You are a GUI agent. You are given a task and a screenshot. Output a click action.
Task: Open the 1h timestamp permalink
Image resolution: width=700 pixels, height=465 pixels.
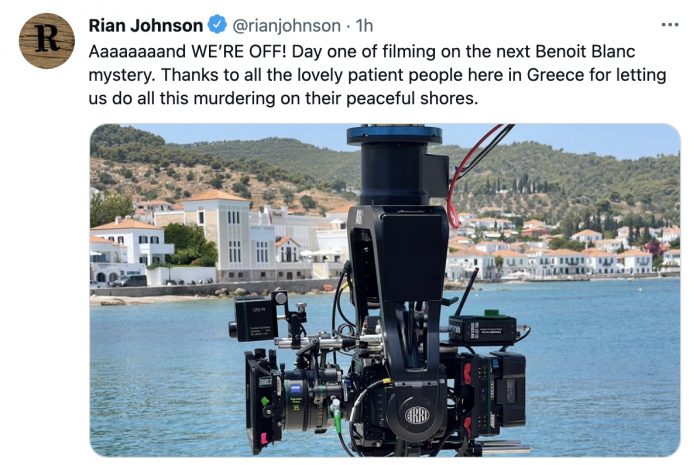(x=364, y=26)
